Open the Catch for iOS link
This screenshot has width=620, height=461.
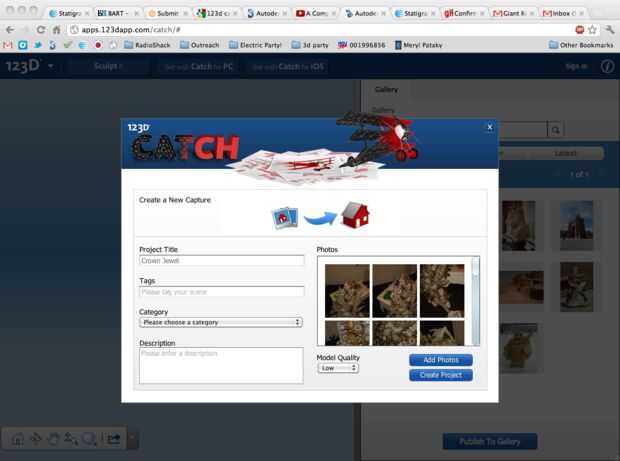288,66
